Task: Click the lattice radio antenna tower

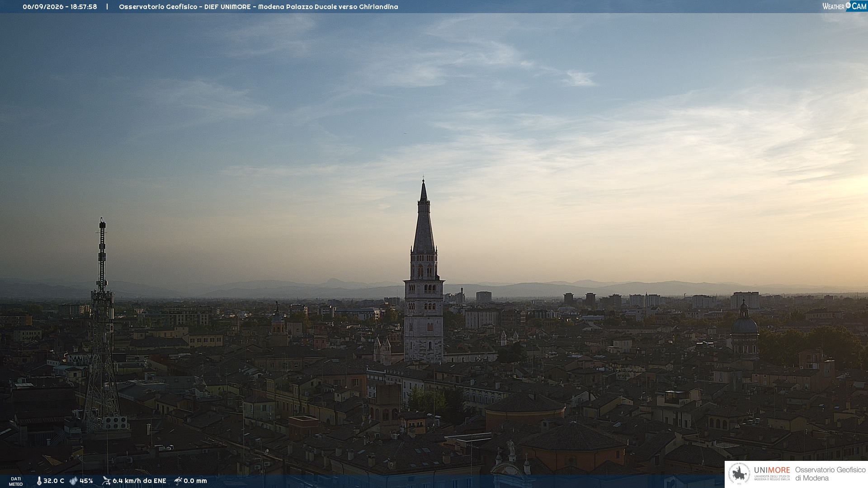Action: [102, 325]
